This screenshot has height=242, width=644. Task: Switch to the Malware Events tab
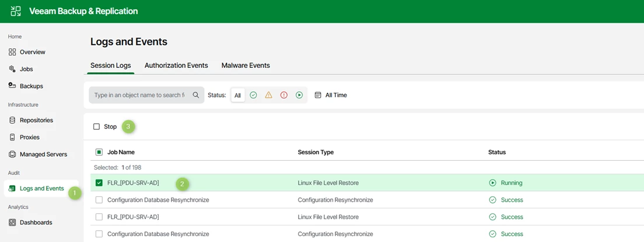(x=246, y=65)
